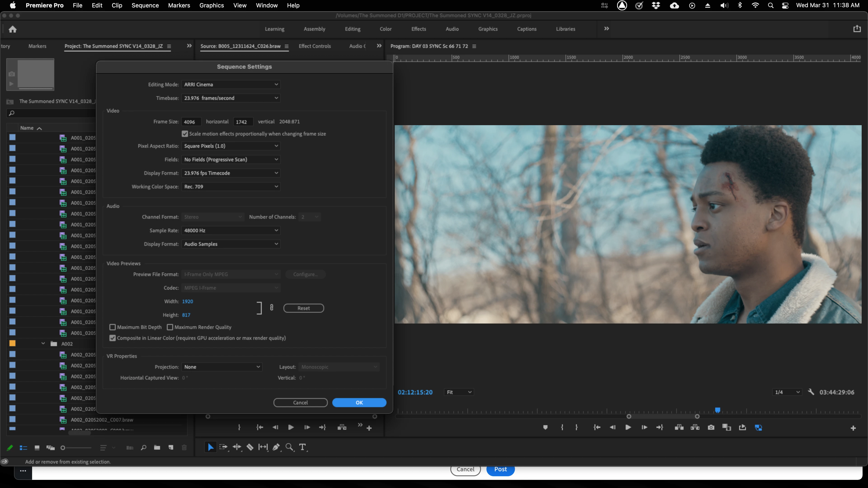Open the Sequence menu
The height and width of the screenshot is (488, 868).
point(145,5)
